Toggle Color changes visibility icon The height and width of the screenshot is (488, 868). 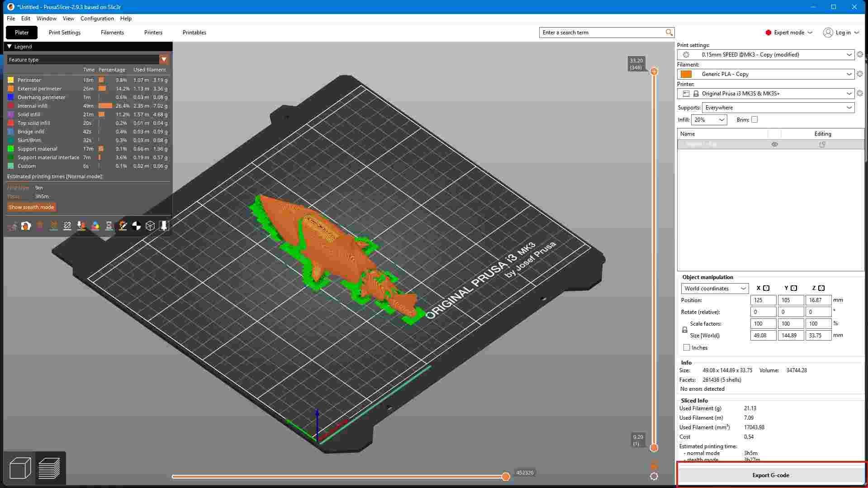point(95,226)
